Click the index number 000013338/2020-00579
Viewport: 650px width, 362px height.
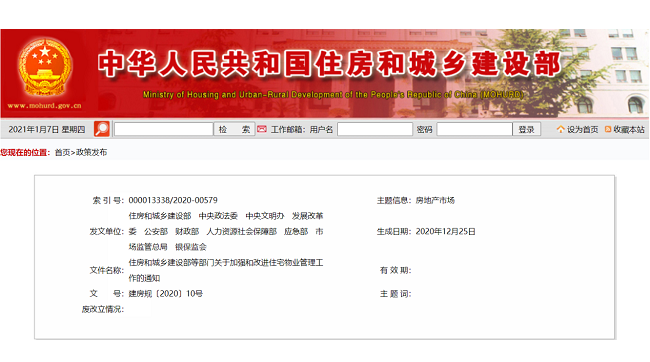173,200
